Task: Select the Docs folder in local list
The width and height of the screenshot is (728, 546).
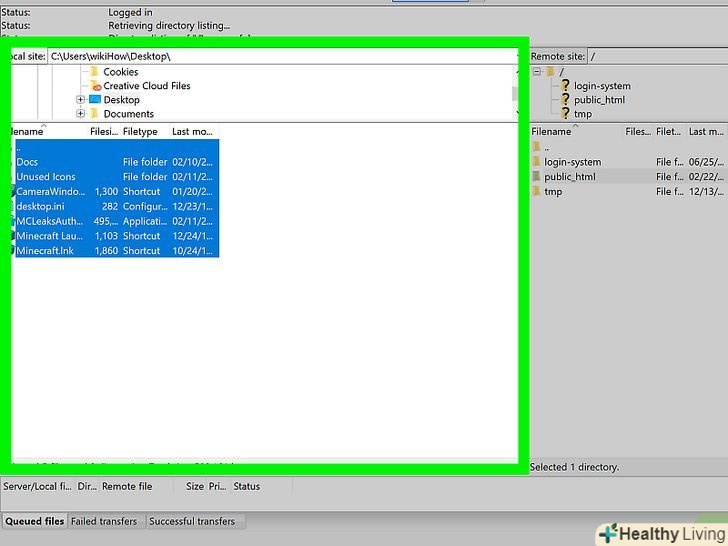Action: pyautogui.click(x=117, y=162)
